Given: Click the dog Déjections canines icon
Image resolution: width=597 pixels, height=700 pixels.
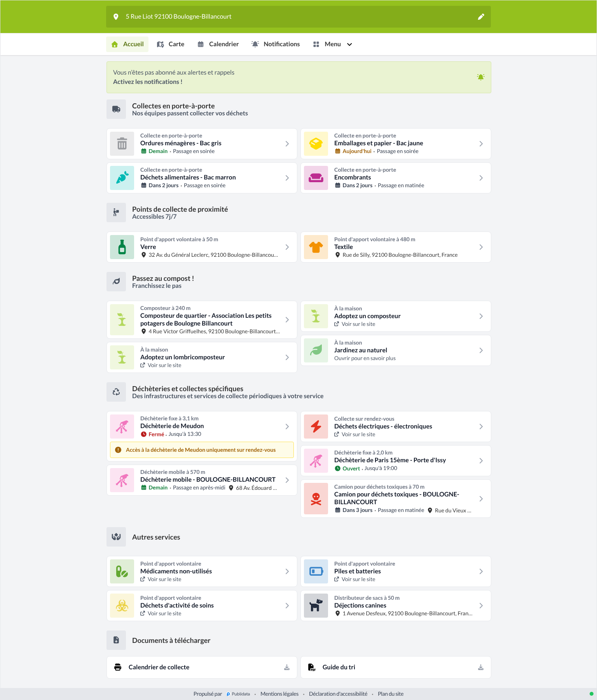Looking at the screenshot, I should [316, 606].
